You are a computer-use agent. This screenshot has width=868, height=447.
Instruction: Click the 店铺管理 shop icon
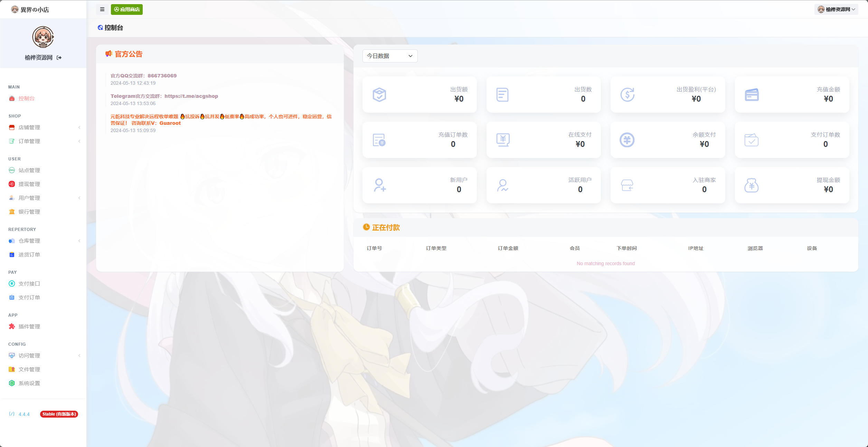(x=12, y=128)
